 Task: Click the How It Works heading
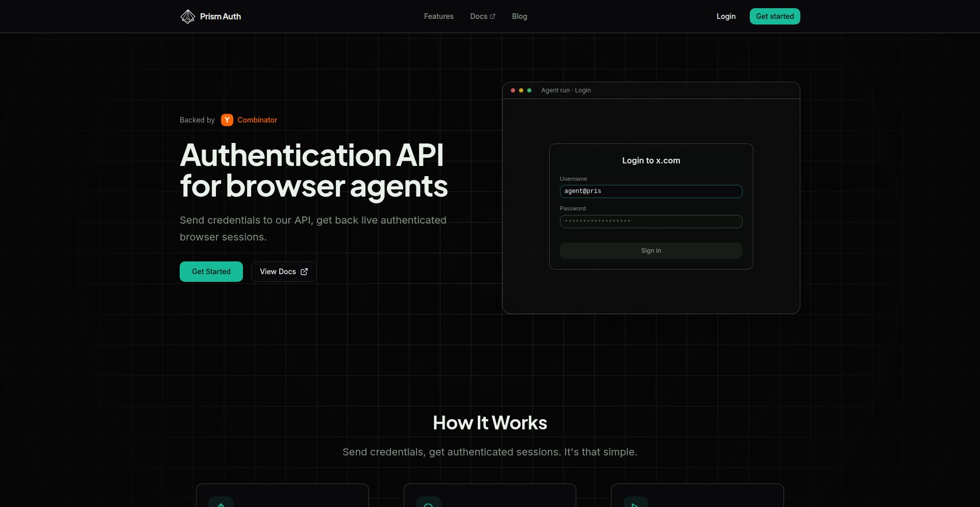(490, 423)
